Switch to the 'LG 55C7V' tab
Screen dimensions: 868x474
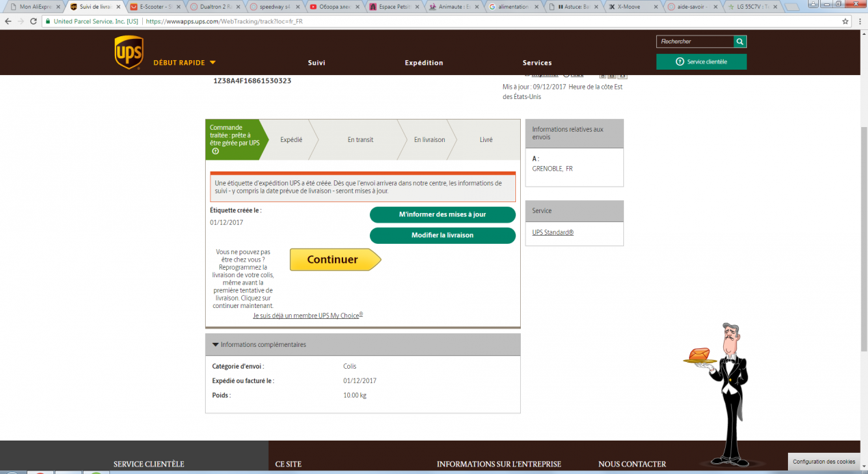point(754,6)
